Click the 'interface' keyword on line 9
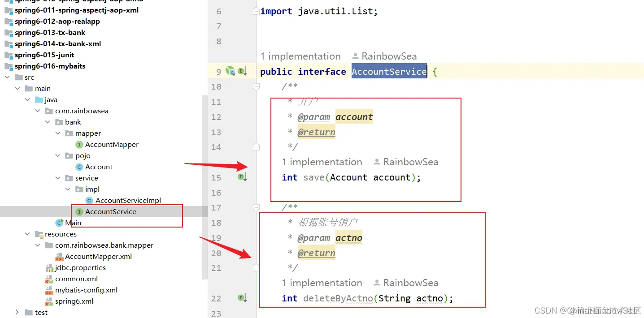644x318 pixels. pos(322,72)
